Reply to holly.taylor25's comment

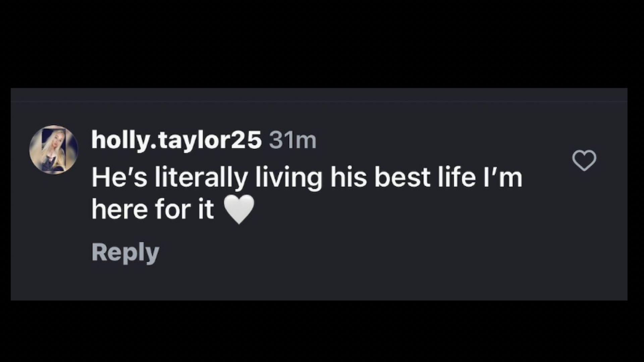tap(125, 252)
